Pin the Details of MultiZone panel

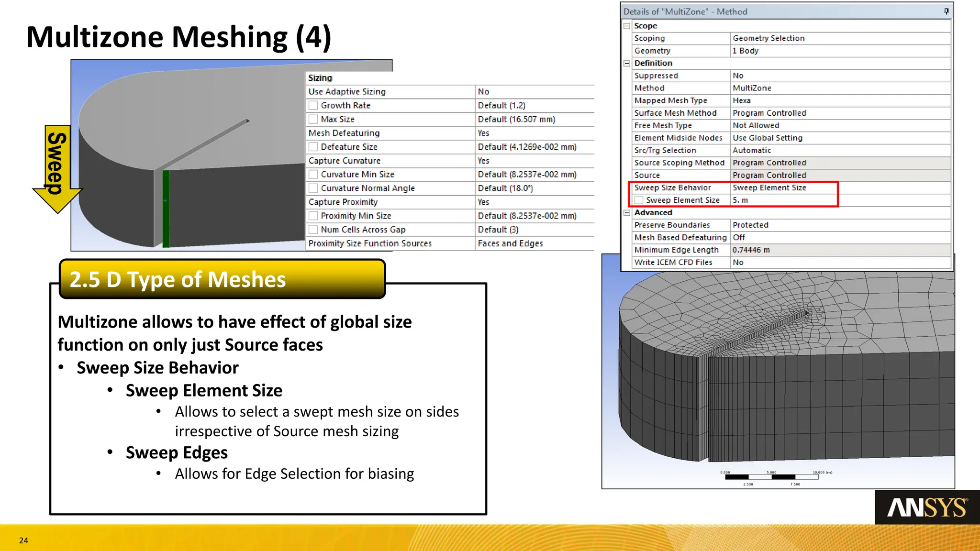pos(946,11)
